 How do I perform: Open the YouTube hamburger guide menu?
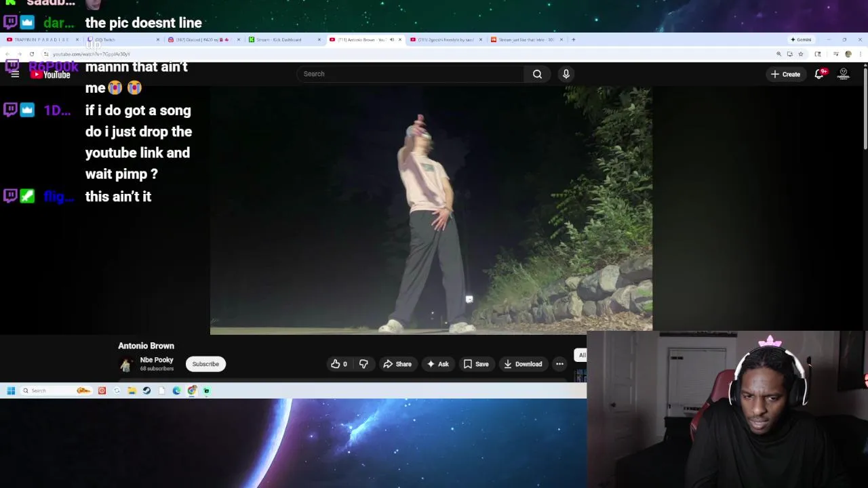[15, 74]
